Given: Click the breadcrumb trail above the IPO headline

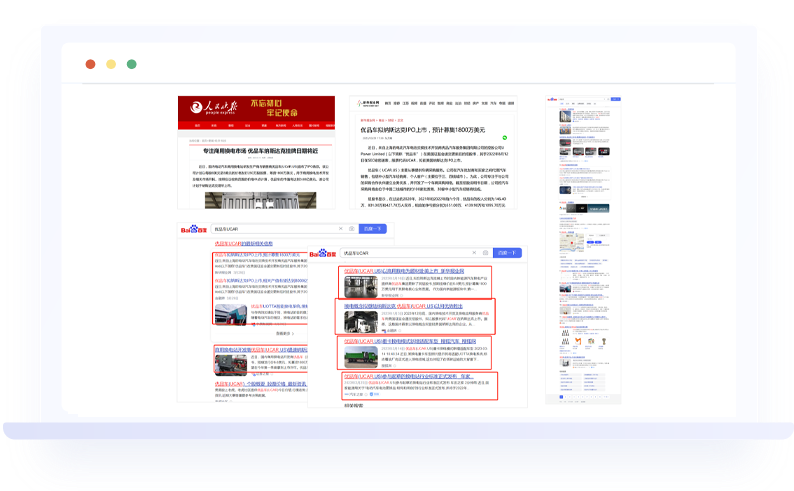Looking at the screenshot, I should coord(382,120).
